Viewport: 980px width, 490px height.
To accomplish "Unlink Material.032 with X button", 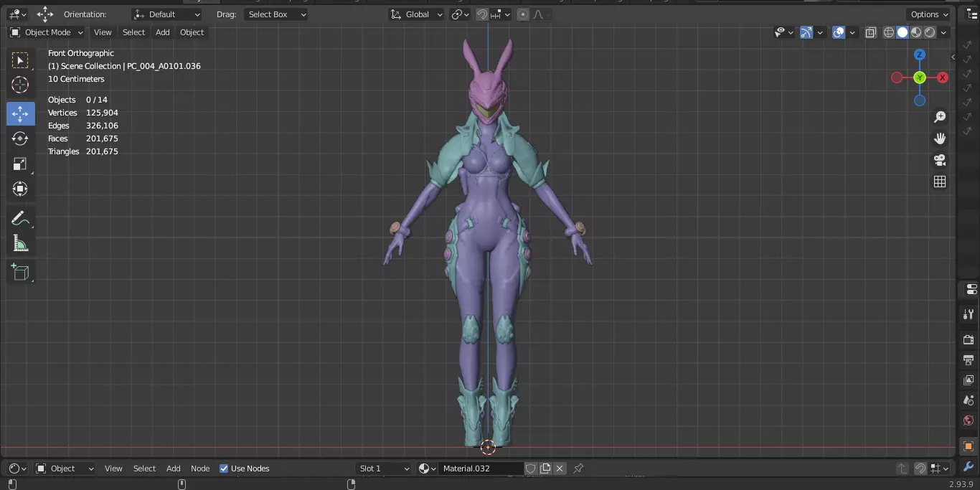I will point(560,468).
